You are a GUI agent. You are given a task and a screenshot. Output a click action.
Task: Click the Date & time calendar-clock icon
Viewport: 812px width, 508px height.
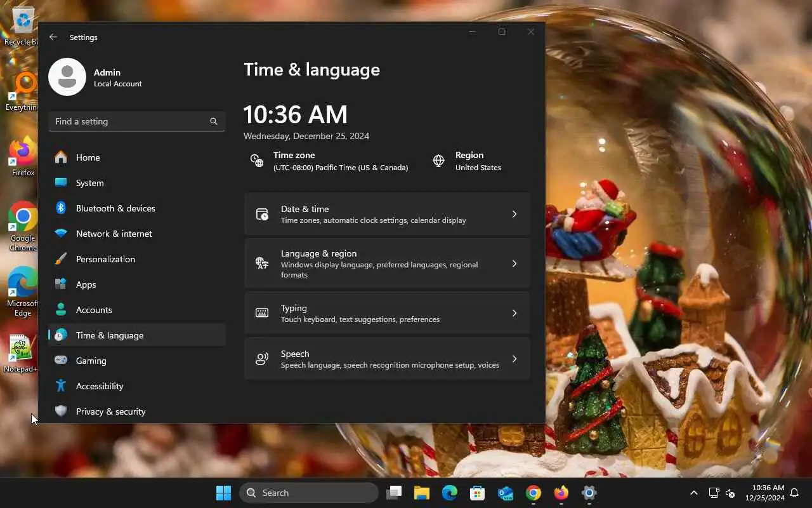coord(262,214)
